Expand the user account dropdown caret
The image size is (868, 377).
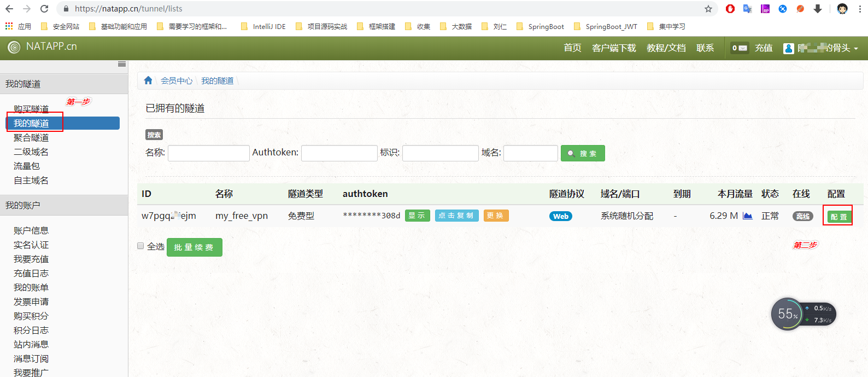tap(856, 49)
